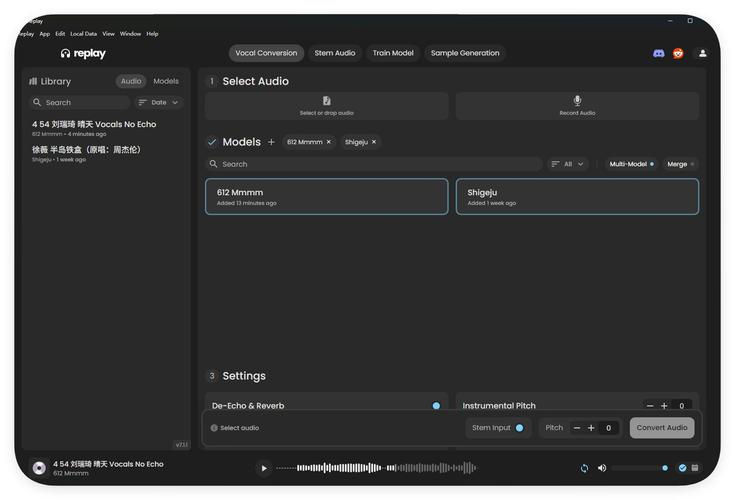
Task: Click the library search magnifier icon
Action: pyautogui.click(x=37, y=102)
